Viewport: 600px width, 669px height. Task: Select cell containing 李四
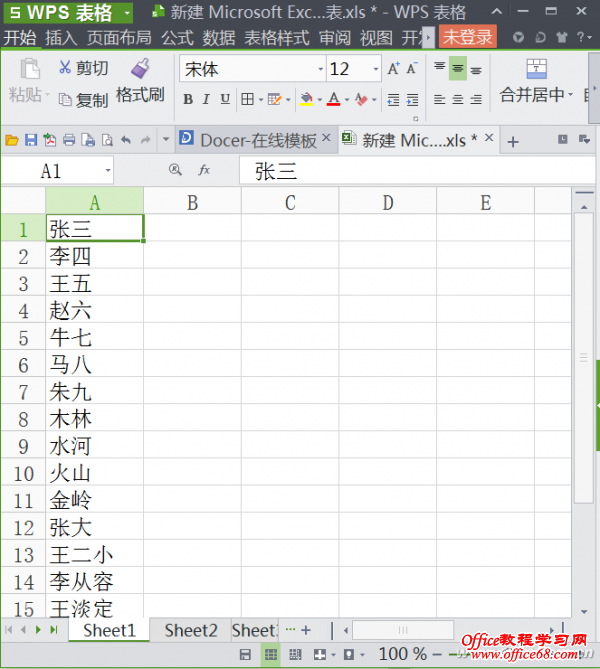[x=94, y=256]
